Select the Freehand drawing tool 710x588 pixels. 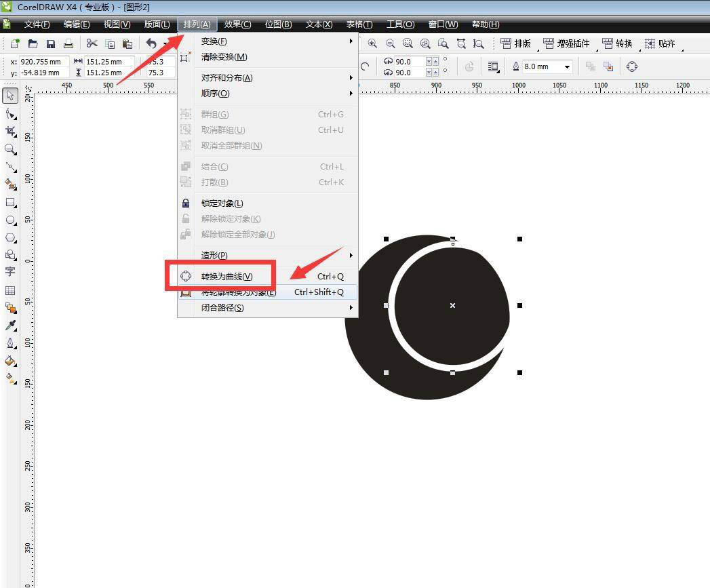tap(10, 167)
